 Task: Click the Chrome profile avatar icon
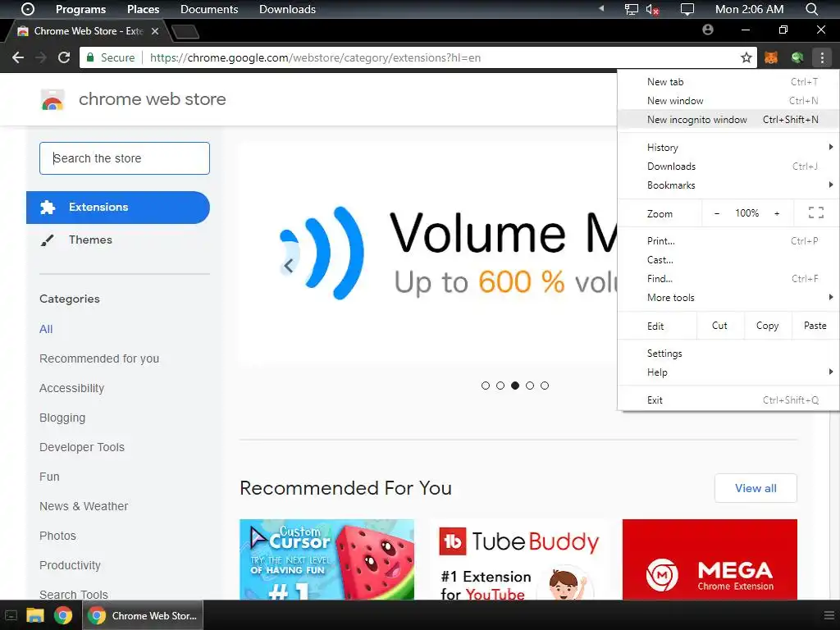[708, 30]
